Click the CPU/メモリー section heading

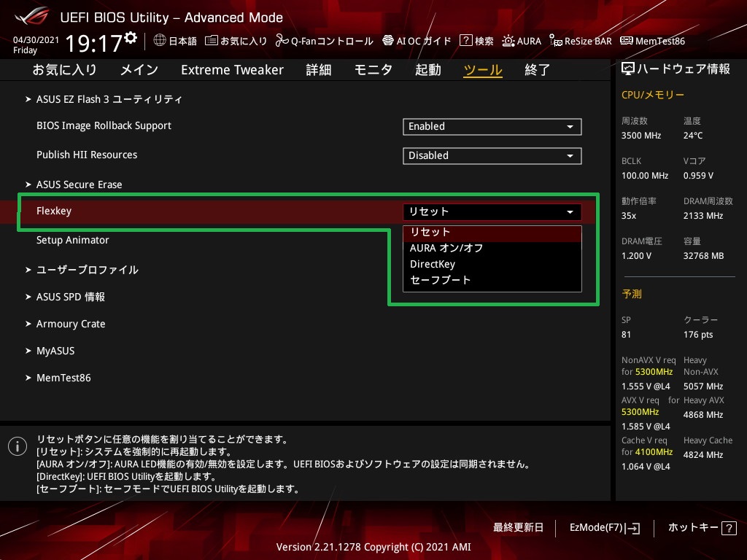tap(653, 95)
